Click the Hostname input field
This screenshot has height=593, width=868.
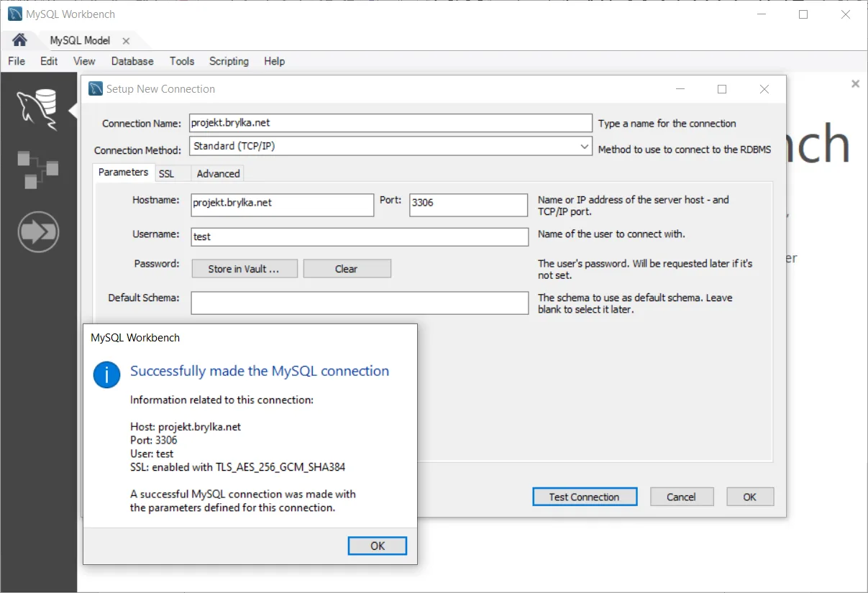[x=282, y=205]
